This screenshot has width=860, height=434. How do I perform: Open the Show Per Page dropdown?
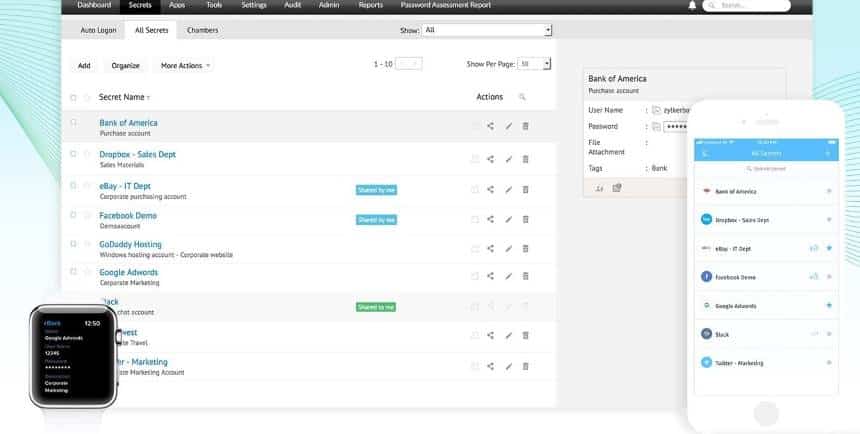534,64
